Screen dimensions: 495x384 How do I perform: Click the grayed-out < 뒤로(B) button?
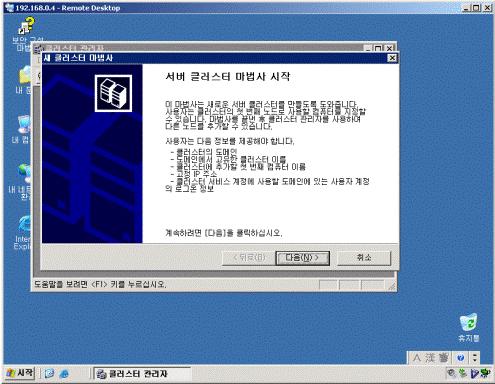pos(249,258)
